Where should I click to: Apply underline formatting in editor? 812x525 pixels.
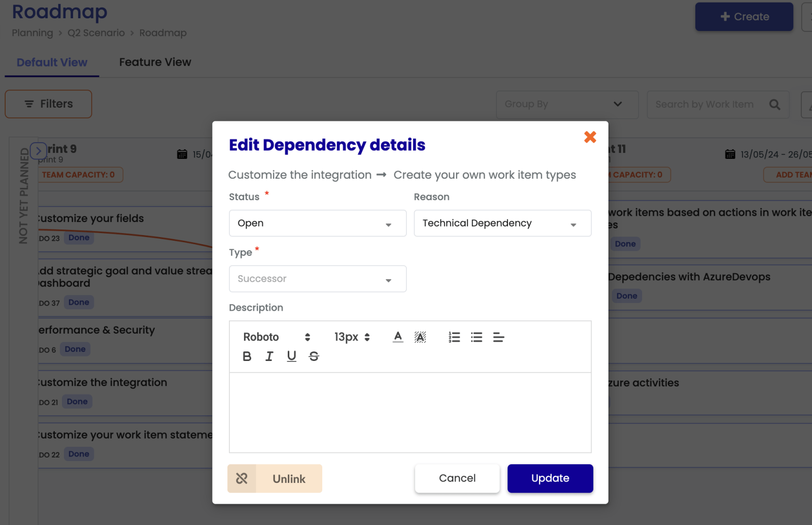[x=291, y=356]
